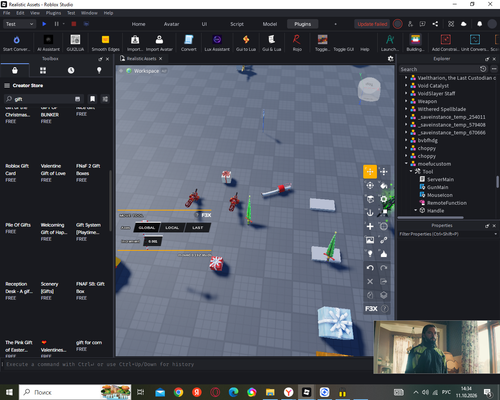
Task: Open the Test mode dropdown
Action: point(19,24)
